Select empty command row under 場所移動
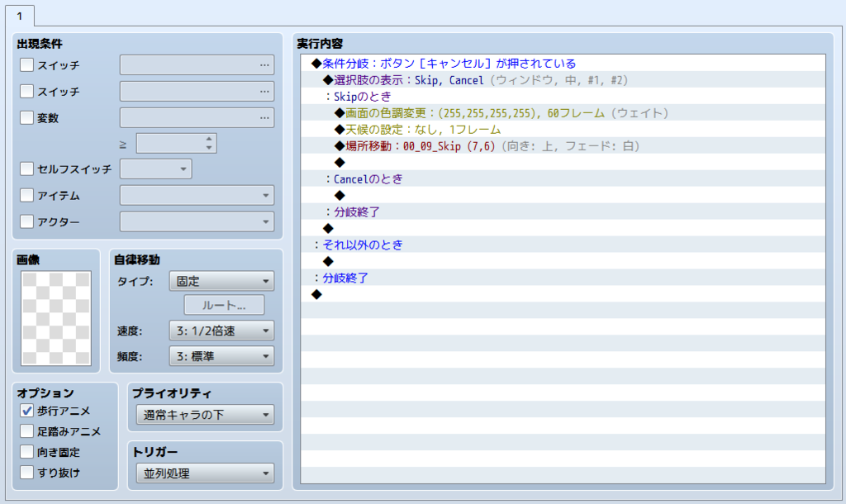846x504 pixels. pyautogui.click(x=563, y=163)
